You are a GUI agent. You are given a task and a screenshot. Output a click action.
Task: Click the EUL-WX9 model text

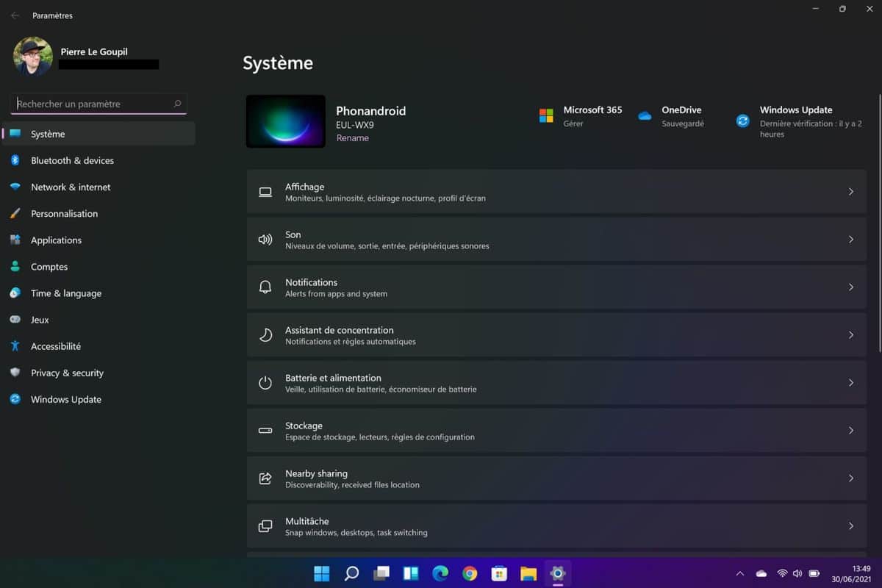click(355, 125)
